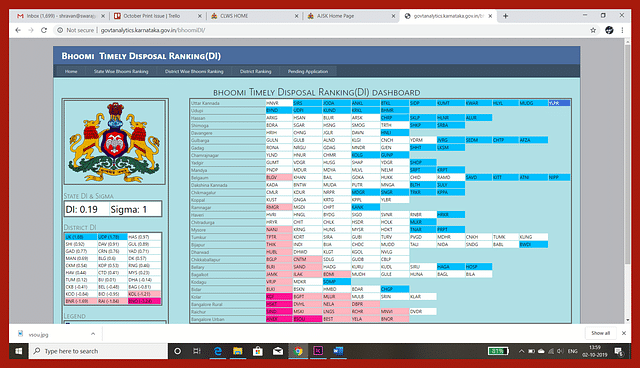This screenshot has height=368, width=640.
Task: Open District Wise Bhoomi Ranking menu
Action: pyautogui.click(x=194, y=71)
